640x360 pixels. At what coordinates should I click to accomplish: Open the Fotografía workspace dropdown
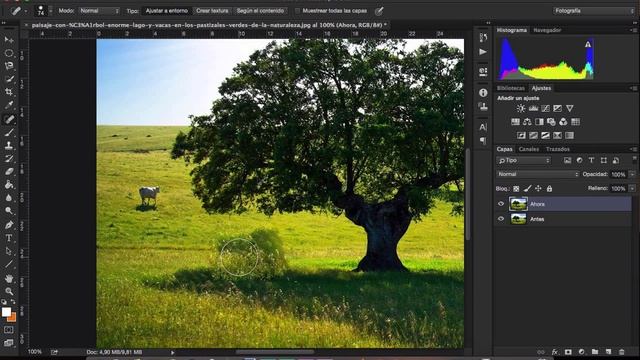coord(594,11)
